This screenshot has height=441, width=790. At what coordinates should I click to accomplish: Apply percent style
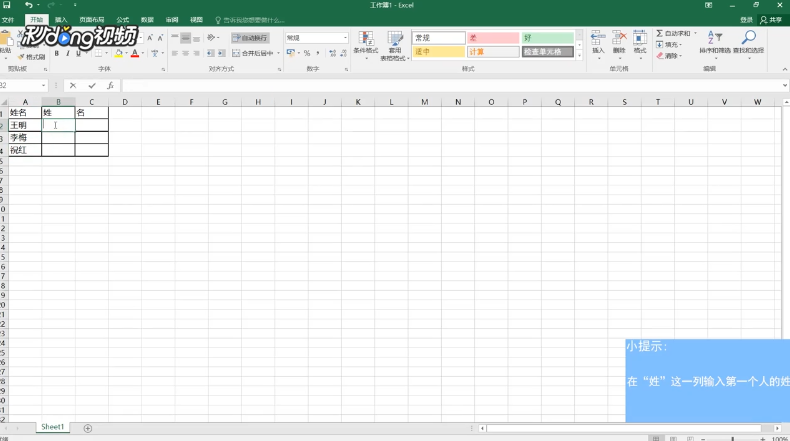pos(307,53)
